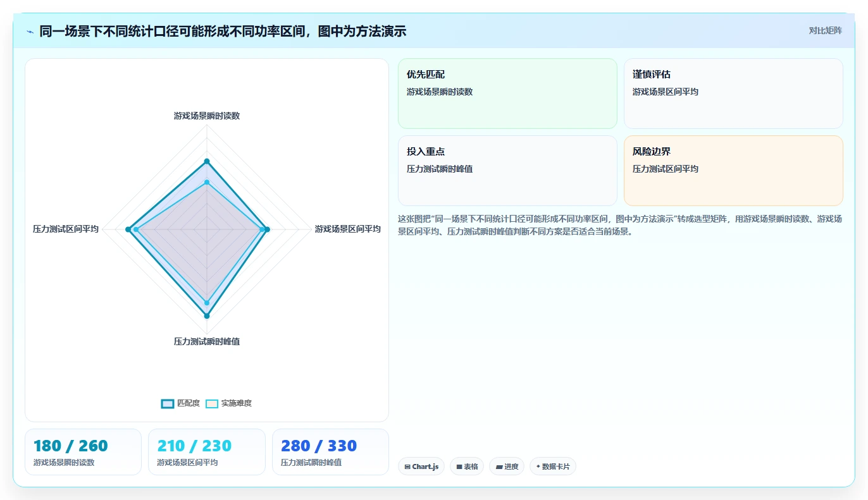This screenshot has width=868, height=500.
Task: Select the 风险边界 card
Action: tap(733, 171)
